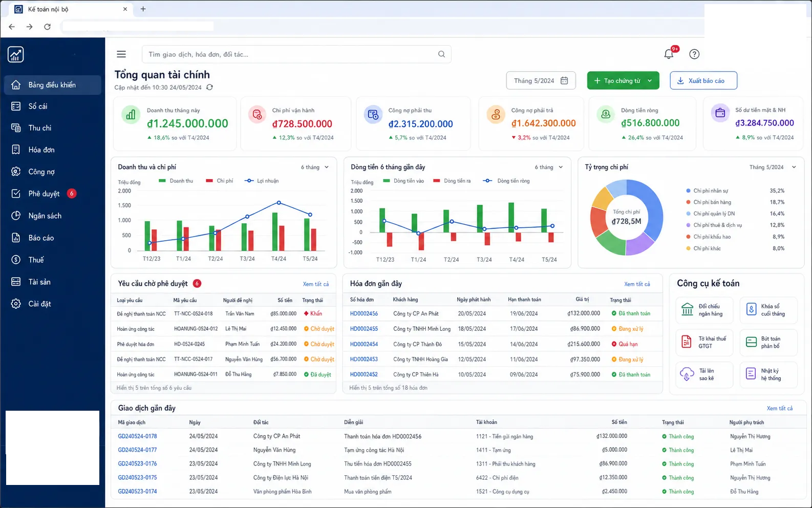Click the Công nợ phải thu card icon

(373, 114)
